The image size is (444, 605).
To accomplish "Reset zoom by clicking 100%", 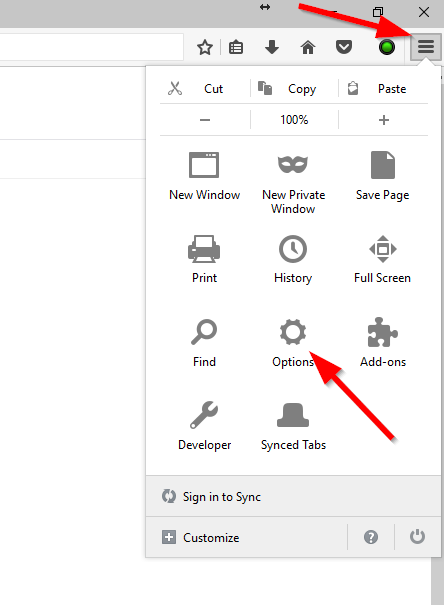I will [x=294, y=120].
